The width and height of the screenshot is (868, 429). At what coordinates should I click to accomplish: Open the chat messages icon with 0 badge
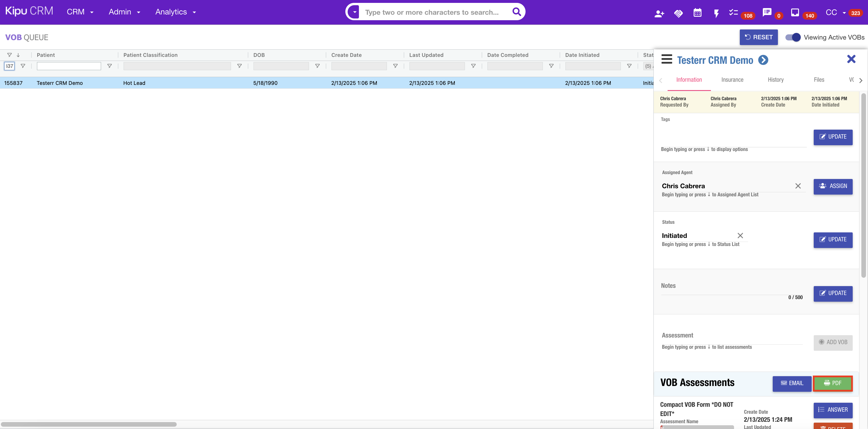point(767,13)
